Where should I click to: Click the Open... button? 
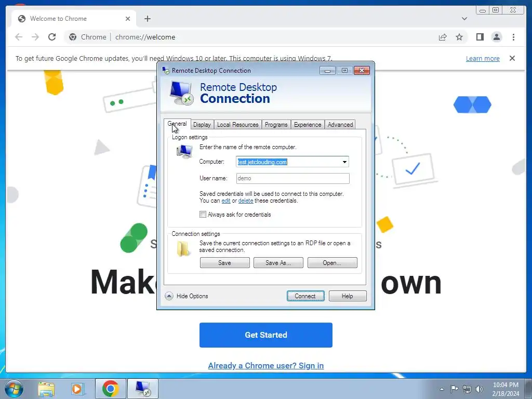coord(332,262)
